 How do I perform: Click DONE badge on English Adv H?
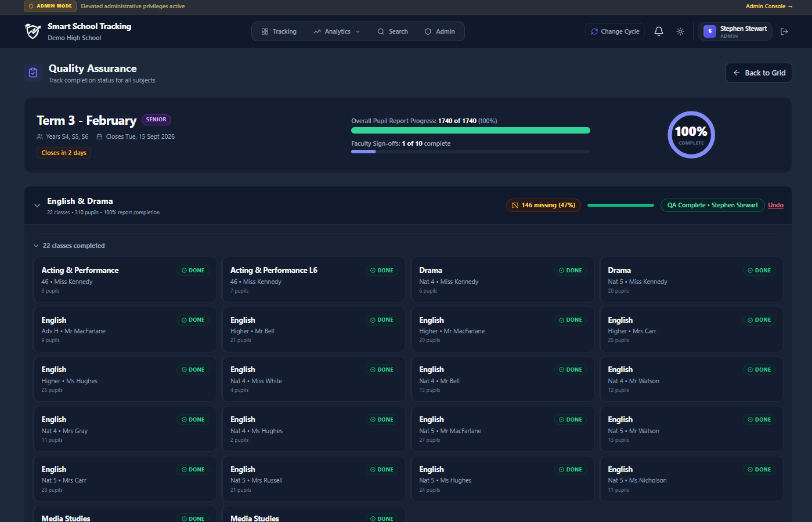193,320
